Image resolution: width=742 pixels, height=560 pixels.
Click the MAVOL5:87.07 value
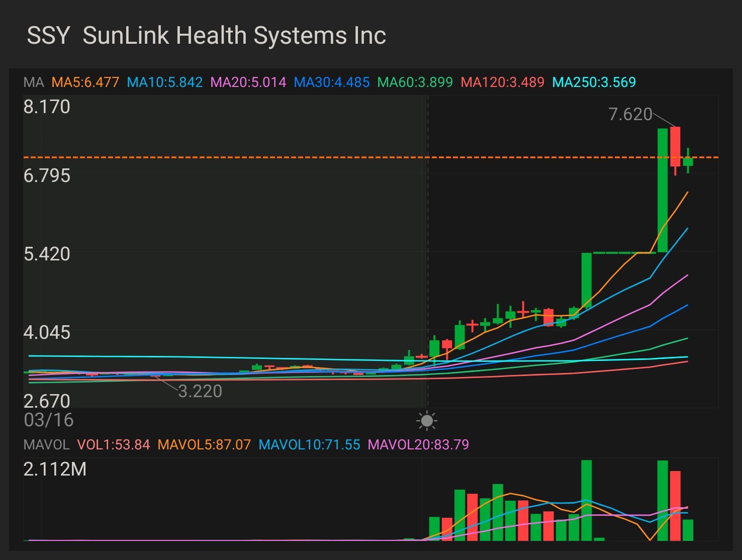point(204,444)
